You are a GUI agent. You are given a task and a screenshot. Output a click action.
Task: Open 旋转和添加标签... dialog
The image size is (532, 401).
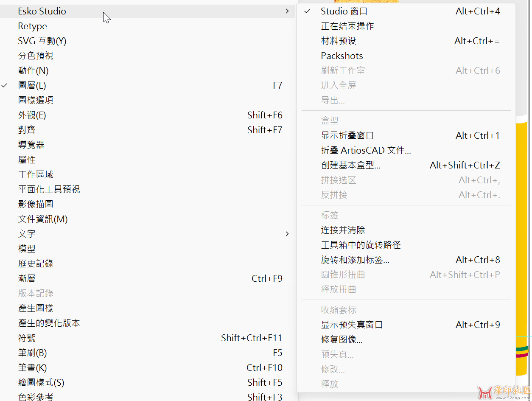click(x=355, y=260)
